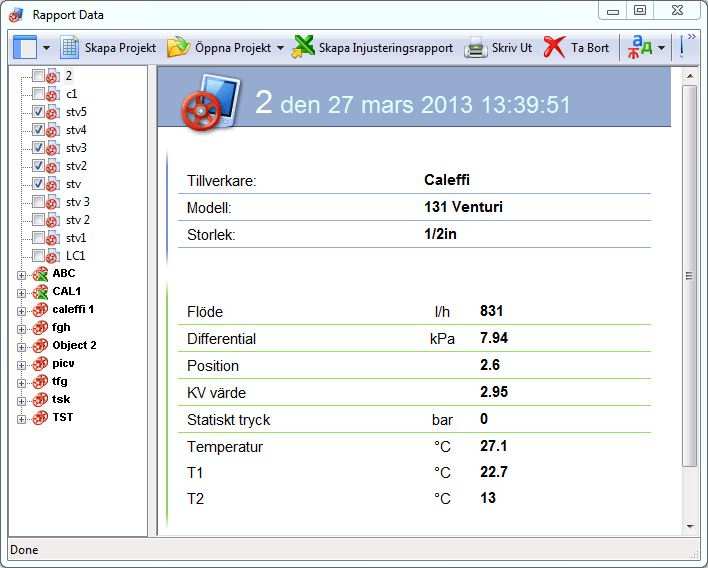This screenshot has width=708, height=568.
Task: Expand the CAL1 project node
Action: 21,293
